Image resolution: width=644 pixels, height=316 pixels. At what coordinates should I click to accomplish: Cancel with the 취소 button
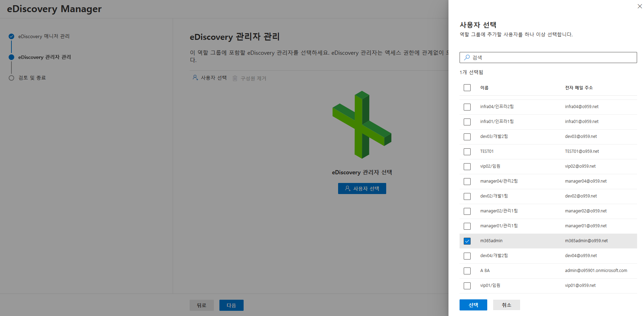pos(507,305)
